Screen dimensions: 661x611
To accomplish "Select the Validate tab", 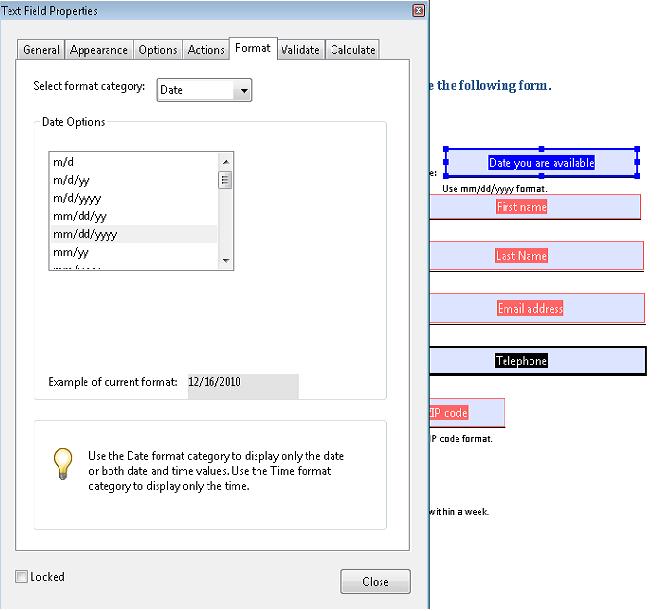I will (x=300, y=50).
